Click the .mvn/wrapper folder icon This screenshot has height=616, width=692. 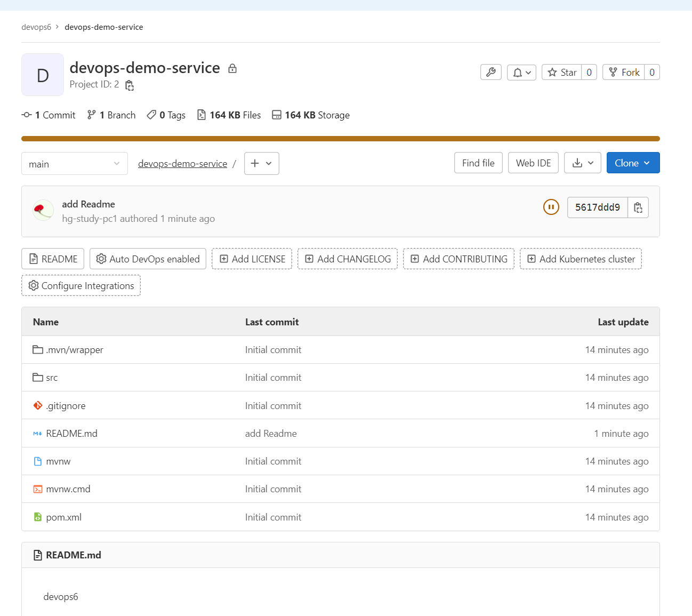click(38, 350)
